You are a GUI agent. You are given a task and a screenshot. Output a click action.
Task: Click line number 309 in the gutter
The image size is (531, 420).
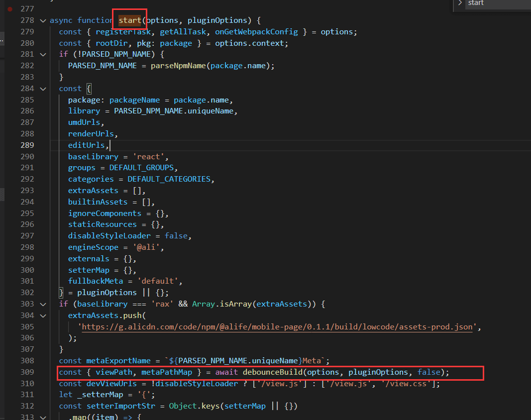click(27, 372)
